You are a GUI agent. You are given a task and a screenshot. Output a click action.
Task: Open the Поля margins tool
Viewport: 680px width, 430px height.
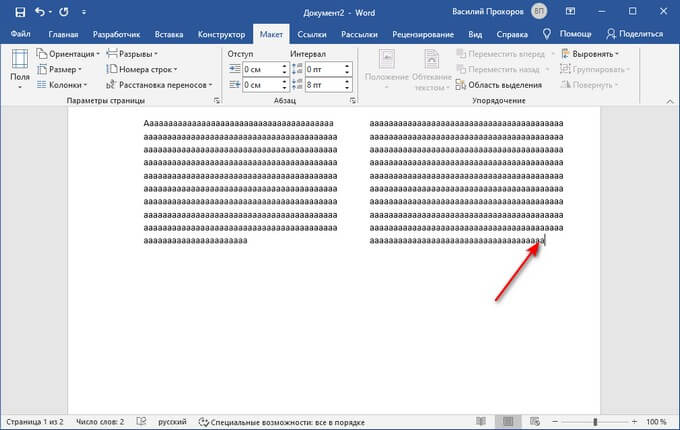pos(20,69)
